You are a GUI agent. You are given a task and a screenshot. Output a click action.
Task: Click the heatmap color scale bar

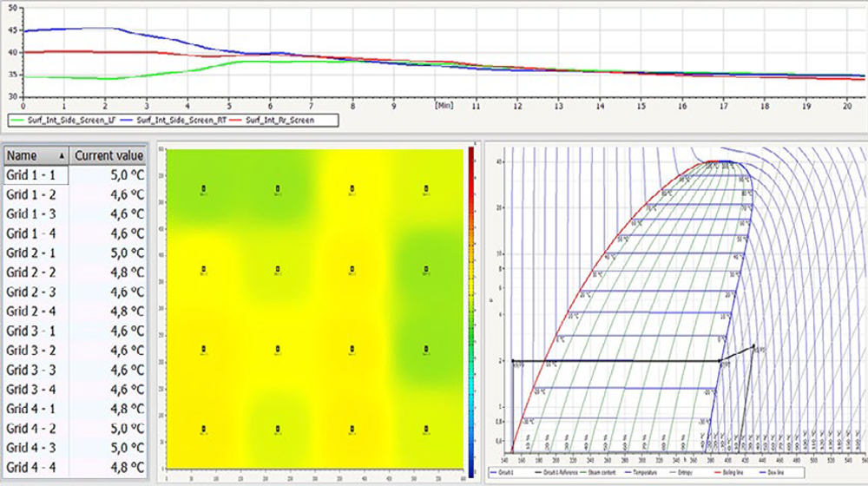(x=471, y=312)
